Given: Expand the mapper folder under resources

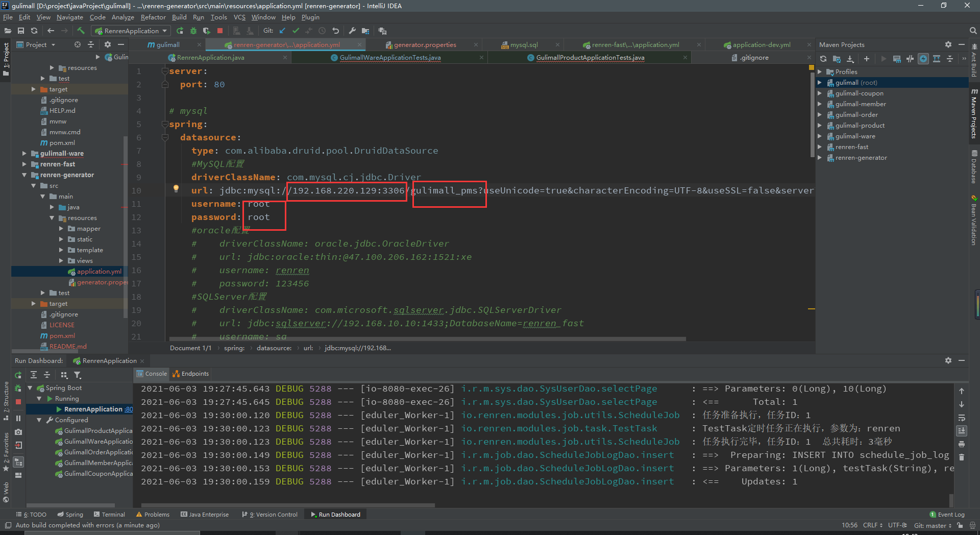Looking at the screenshot, I should (61, 229).
